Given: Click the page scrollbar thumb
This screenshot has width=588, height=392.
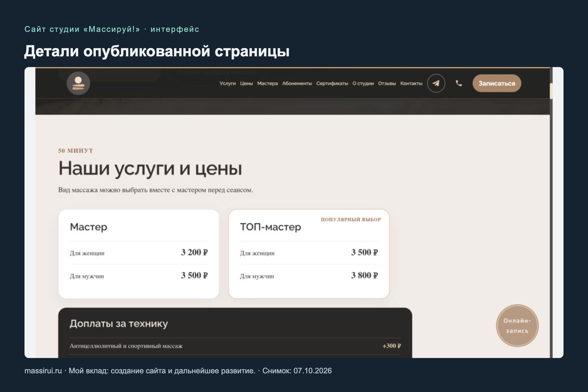Looking at the screenshot, I should point(551,91).
